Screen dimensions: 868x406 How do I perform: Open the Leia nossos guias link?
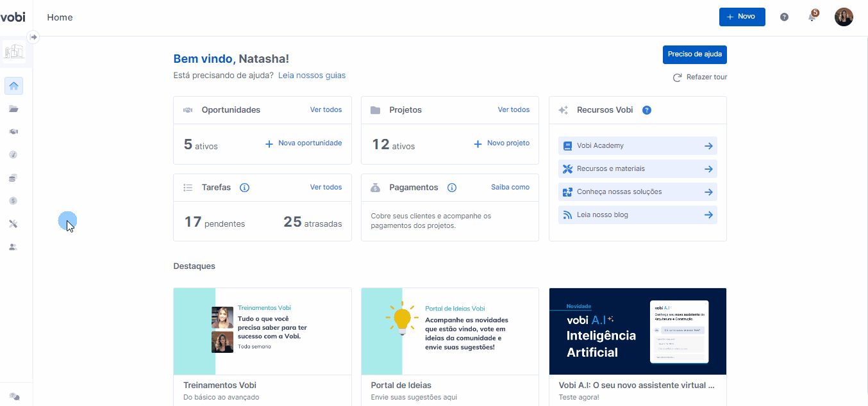312,76
